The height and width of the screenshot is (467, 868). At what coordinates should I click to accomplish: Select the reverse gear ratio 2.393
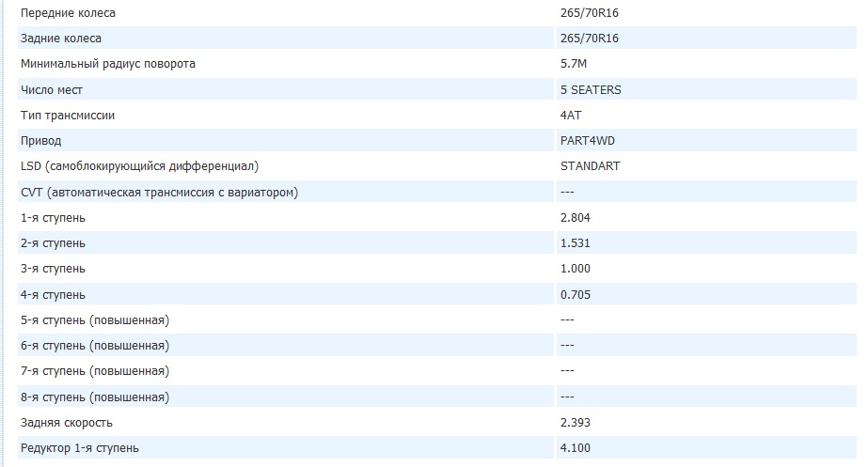[575, 422]
